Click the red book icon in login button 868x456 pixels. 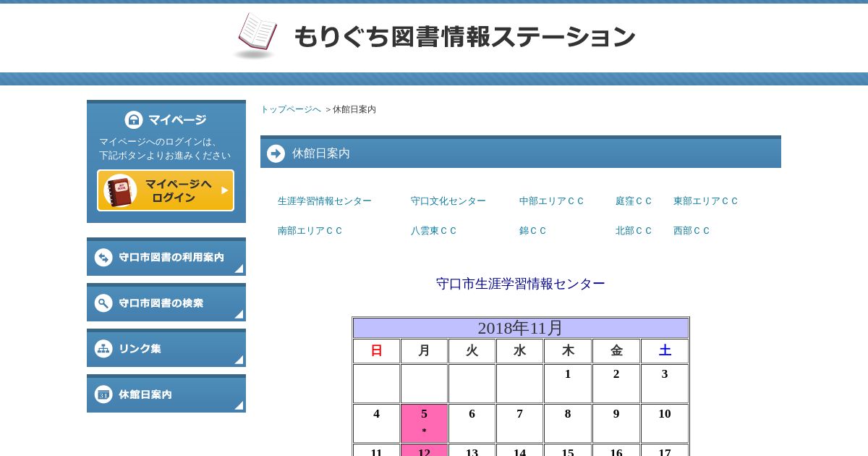pos(119,190)
